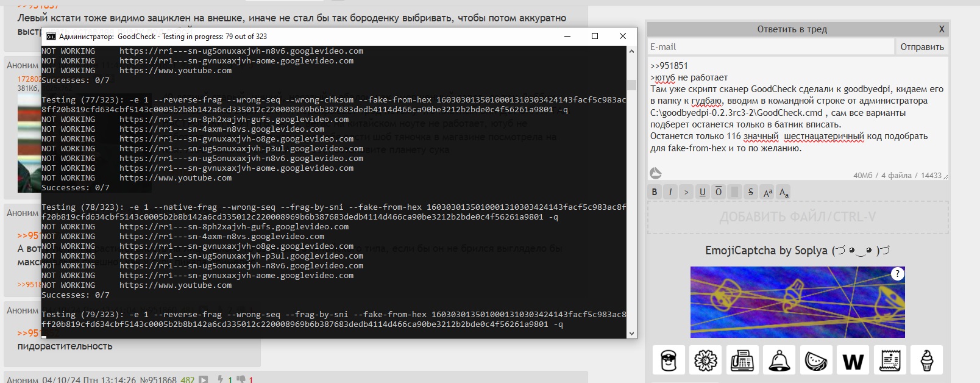Choose the letter W emoji in the captcha
Screen dimensions: 980x383
point(853,360)
